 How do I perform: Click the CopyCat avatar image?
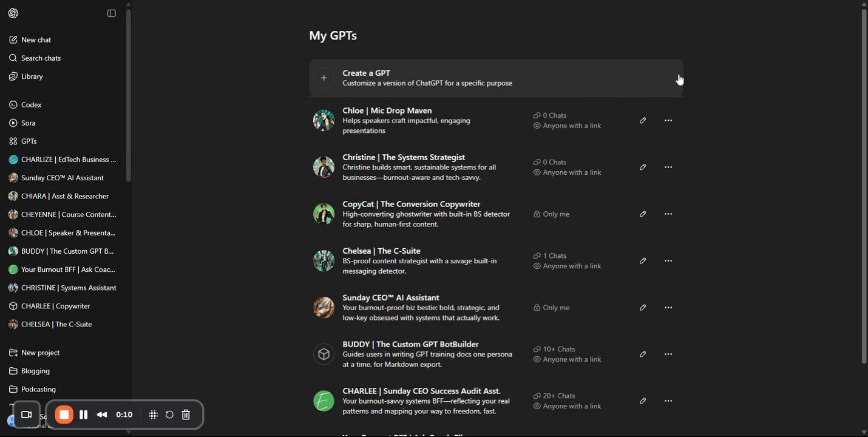(324, 214)
